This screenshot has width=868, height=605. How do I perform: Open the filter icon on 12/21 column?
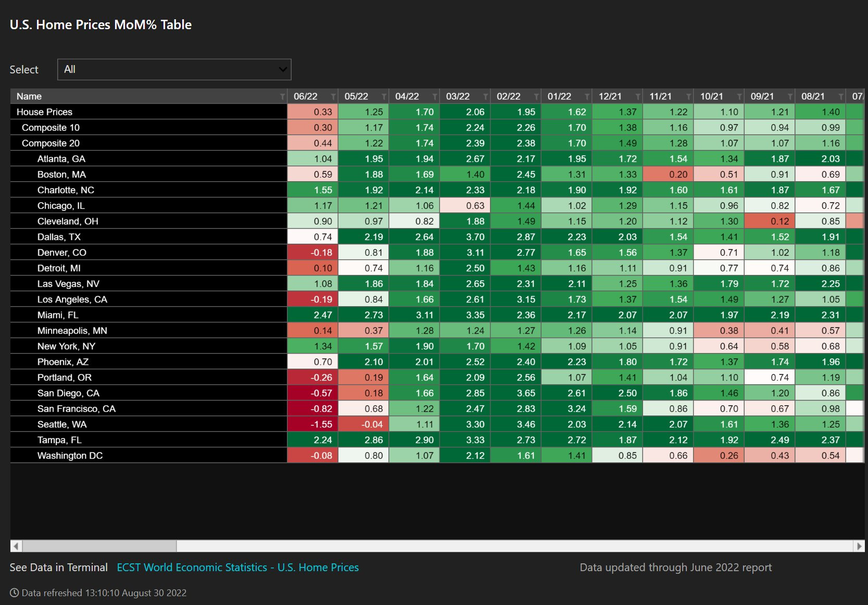(638, 97)
